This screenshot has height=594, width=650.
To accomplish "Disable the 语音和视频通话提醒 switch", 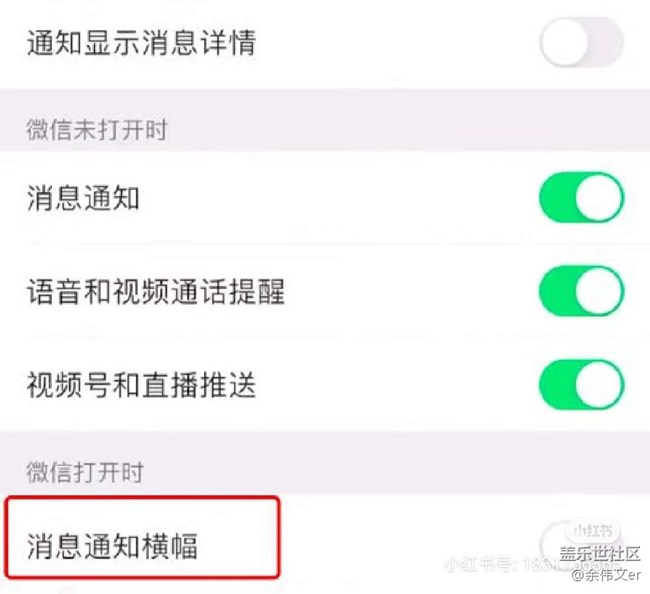I will point(582,291).
